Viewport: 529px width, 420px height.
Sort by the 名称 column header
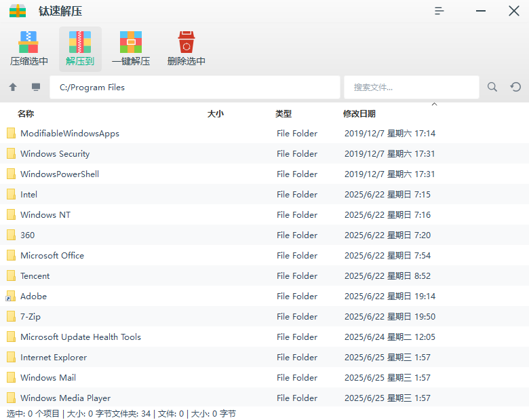[26, 114]
